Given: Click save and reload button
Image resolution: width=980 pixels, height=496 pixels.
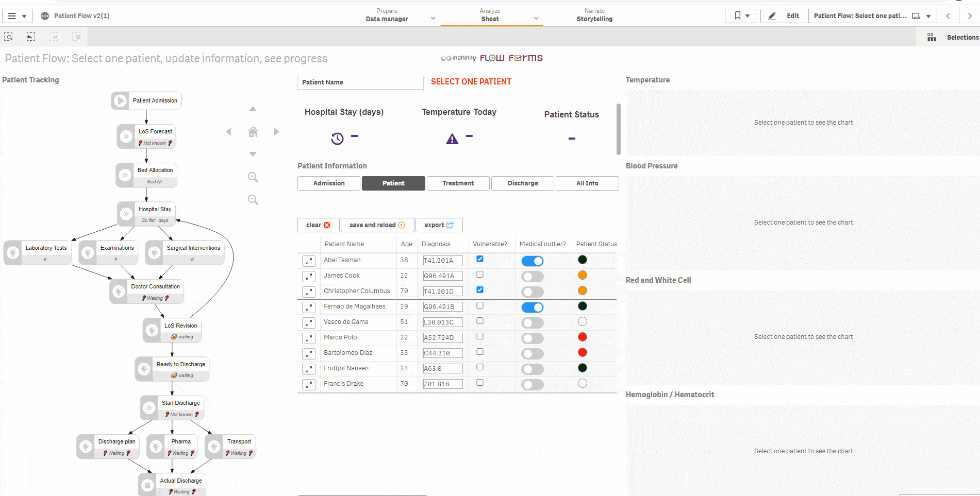Looking at the screenshot, I should (x=377, y=225).
